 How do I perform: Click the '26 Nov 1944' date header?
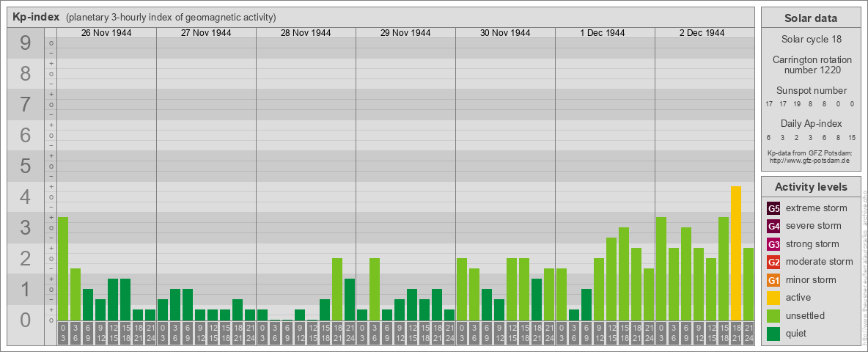point(106,33)
